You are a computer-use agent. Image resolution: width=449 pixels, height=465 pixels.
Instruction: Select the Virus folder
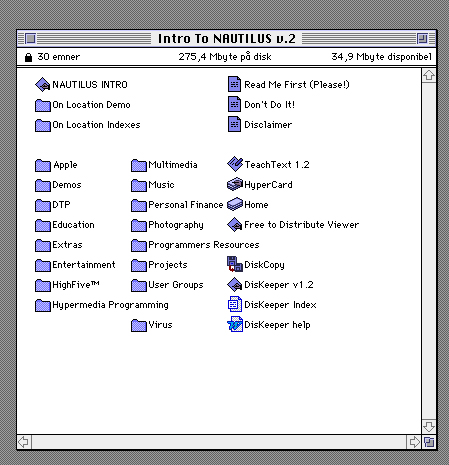pyautogui.click(x=139, y=325)
